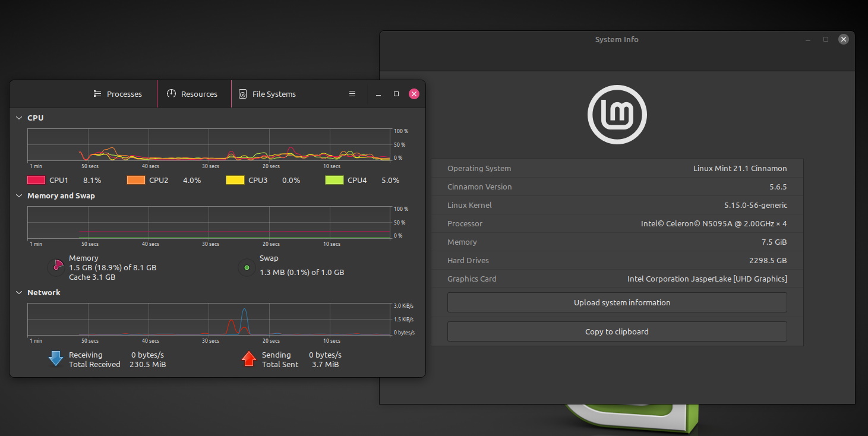The height and width of the screenshot is (436, 868).
Task: Maximize the System Info window
Action: [x=826, y=39]
